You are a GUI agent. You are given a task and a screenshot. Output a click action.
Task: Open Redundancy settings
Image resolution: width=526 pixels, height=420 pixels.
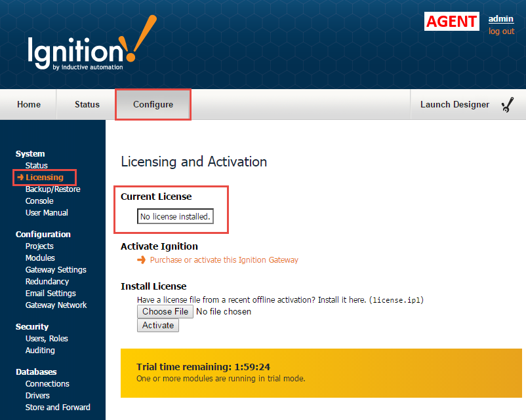point(47,281)
